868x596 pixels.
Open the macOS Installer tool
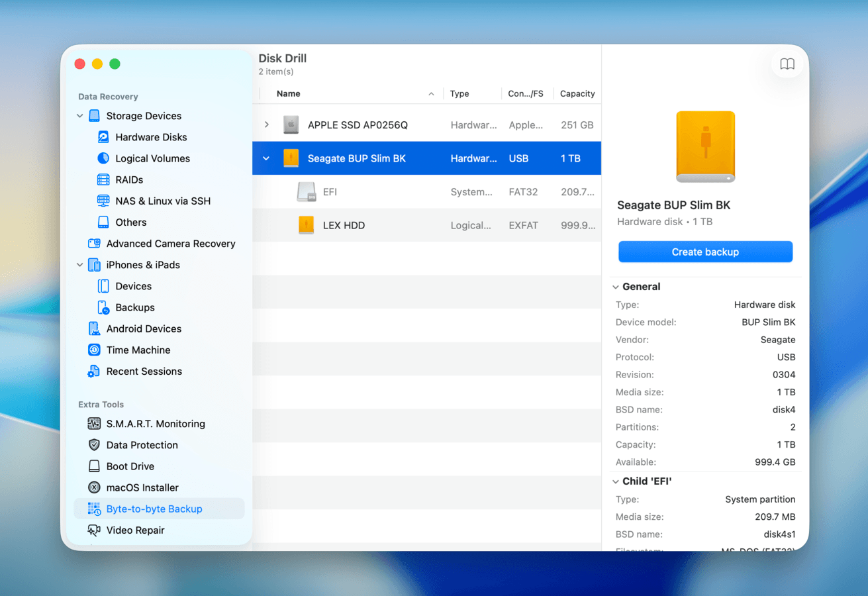pos(94,487)
